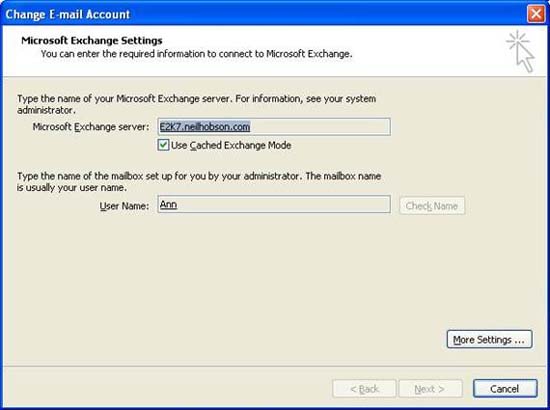The height and width of the screenshot is (410, 550).
Task: Click "Type the name of the mailbox" instruction text
Action: (x=199, y=182)
